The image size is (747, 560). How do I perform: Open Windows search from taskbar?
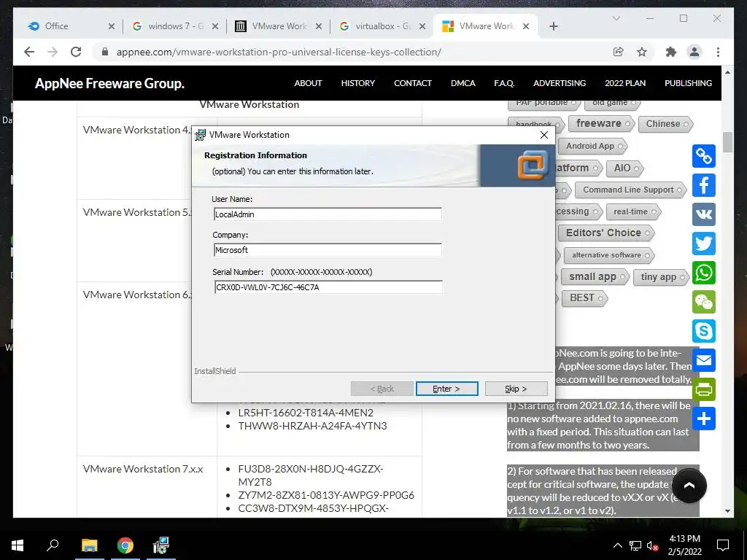click(53, 545)
